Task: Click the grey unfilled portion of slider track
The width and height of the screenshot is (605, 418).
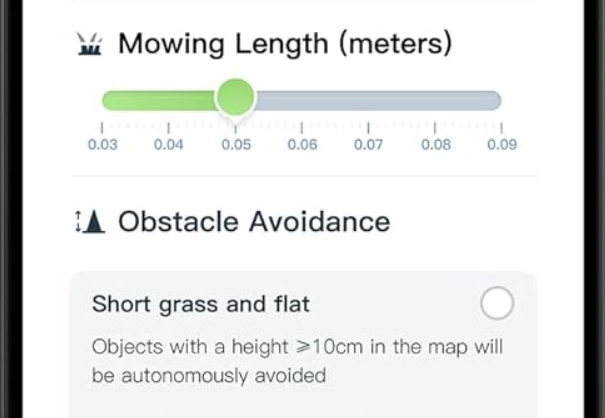Action: pyautogui.click(x=378, y=101)
